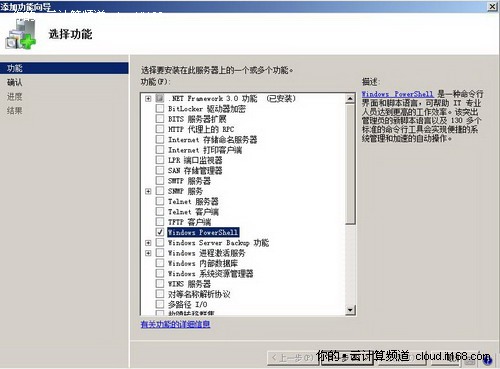Click the features list scroll-down arrow

click(350, 310)
